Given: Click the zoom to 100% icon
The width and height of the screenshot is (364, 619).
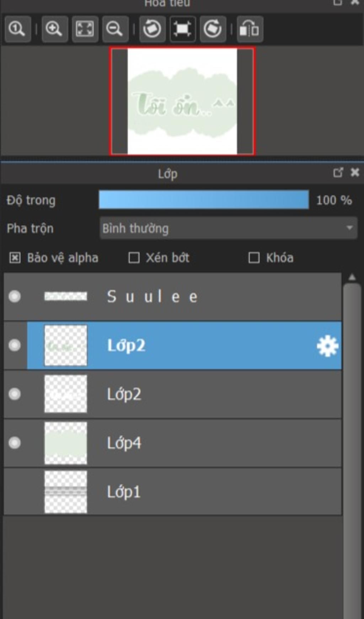Looking at the screenshot, I should pos(17,29).
